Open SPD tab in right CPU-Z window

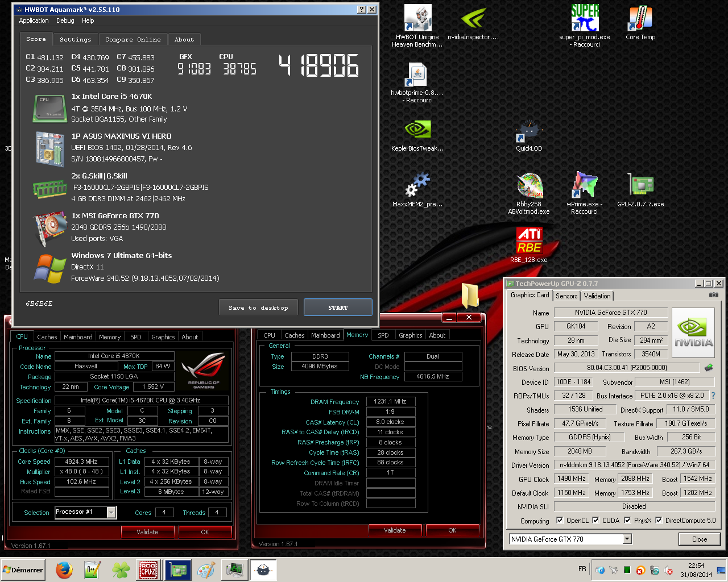383,335
